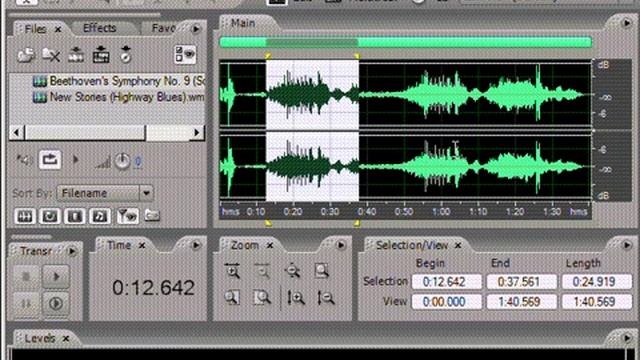
Task: Click the Insert Into CD List icon
Action: click(101, 55)
